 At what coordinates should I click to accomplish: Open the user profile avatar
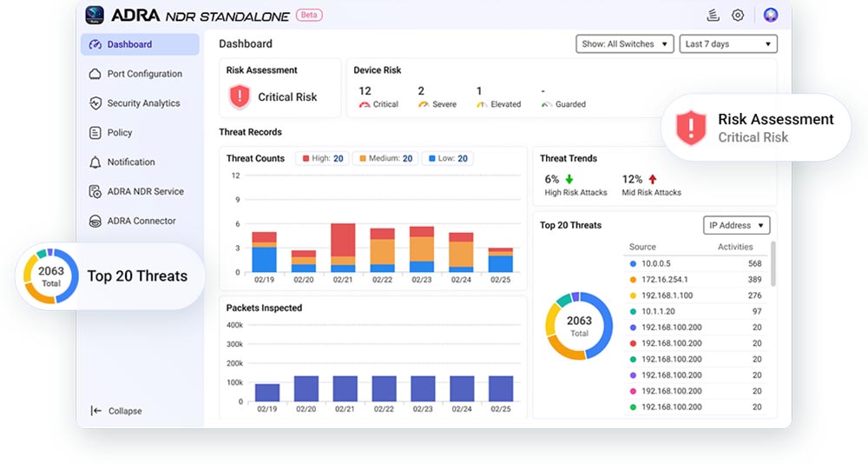coord(770,15)
